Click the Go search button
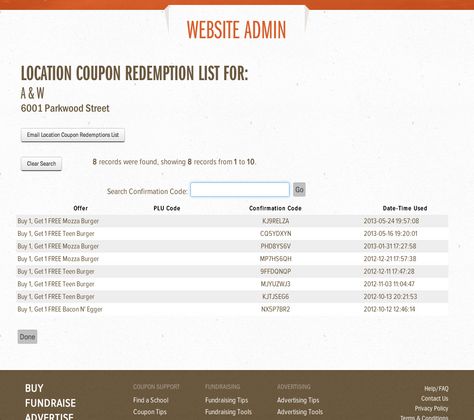This screenshot has height=420, width=474. 299,190
